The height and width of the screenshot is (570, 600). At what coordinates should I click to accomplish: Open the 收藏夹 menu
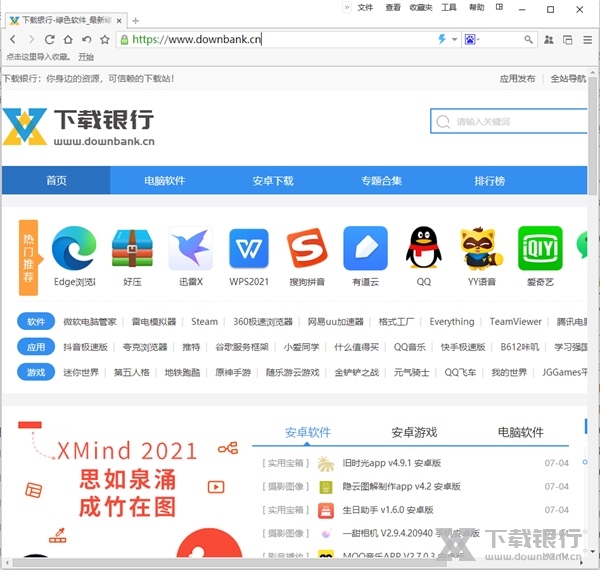pos(421,7)
